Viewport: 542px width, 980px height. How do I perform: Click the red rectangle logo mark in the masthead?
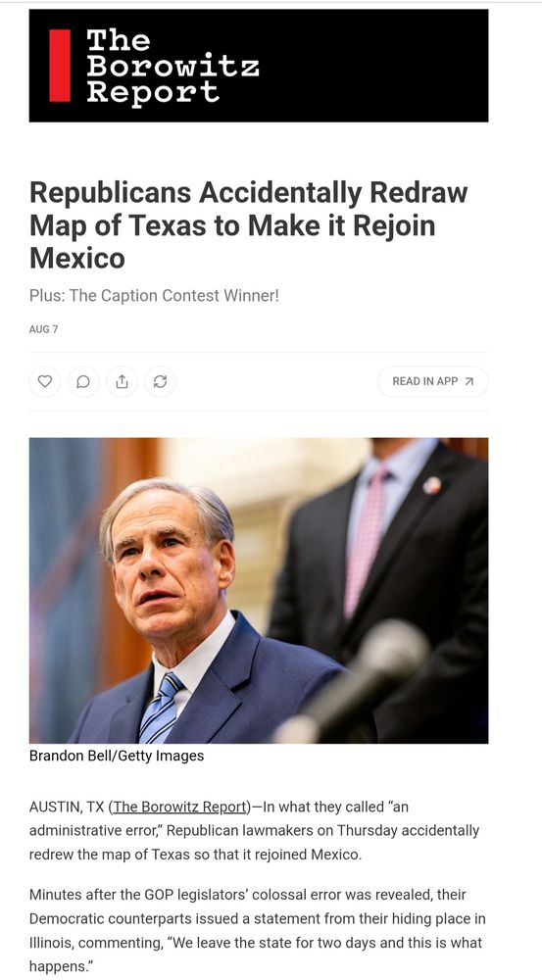tap(60, 66)
